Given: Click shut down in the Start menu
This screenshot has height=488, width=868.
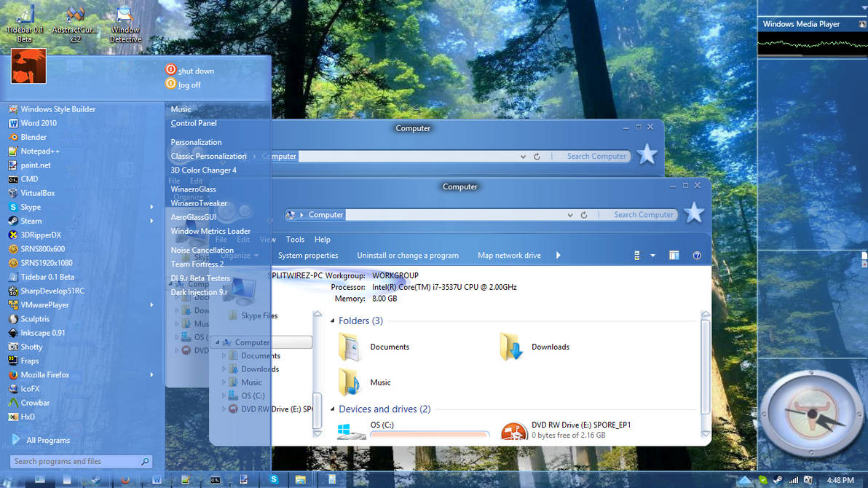Looking at the screenshot, I should 190,71.
